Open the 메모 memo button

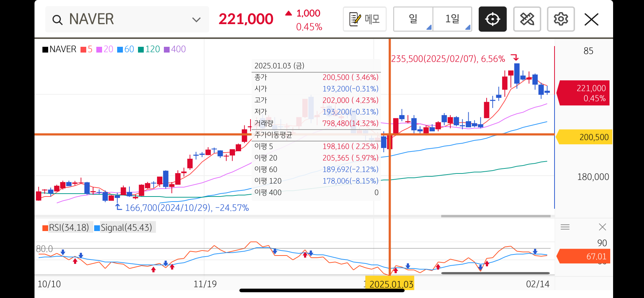coord(365,19)
